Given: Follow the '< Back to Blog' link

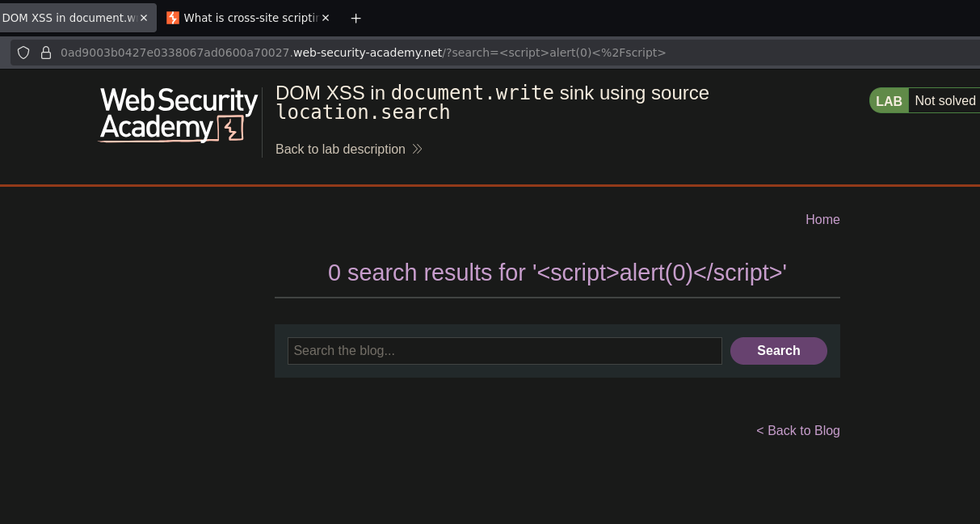Looking at the screenshot, I should [798, 431].
